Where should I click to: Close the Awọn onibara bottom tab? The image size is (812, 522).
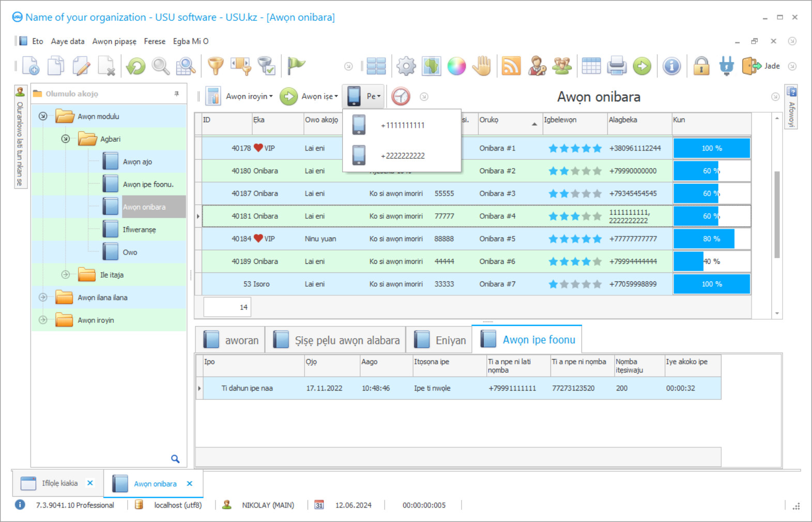[190, 484]
